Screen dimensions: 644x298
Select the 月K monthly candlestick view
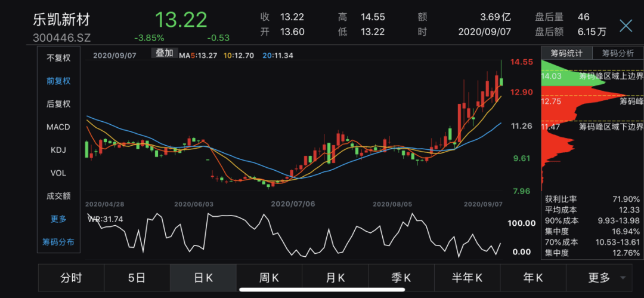pos(335,278)
